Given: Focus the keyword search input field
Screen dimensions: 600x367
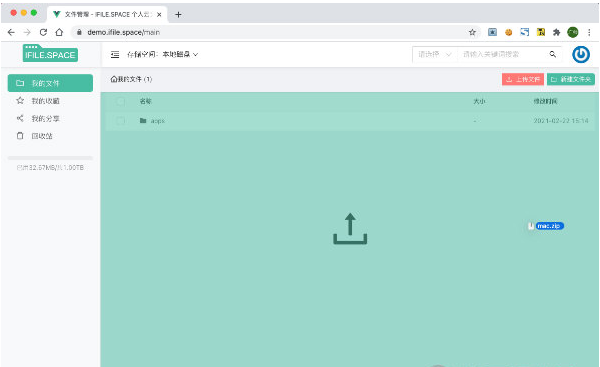Looking at the screenshot, I should [x=501, y=54].
